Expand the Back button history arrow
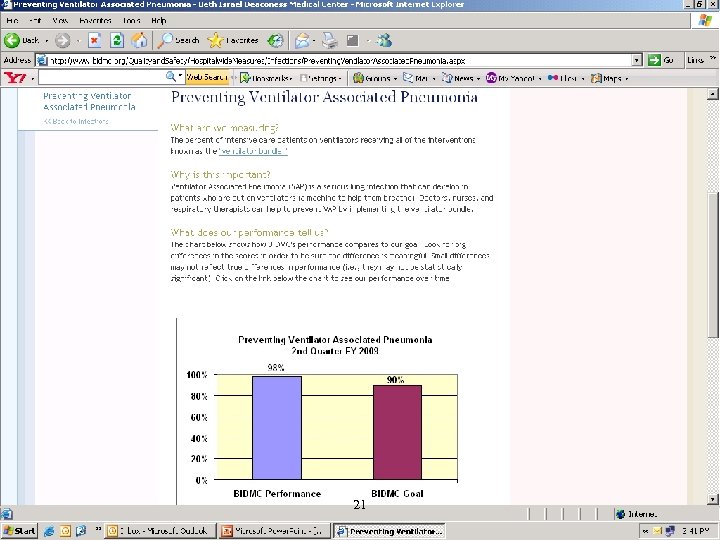Image resolution: width=720 pixels, height=540 pixels. (47, 41)
